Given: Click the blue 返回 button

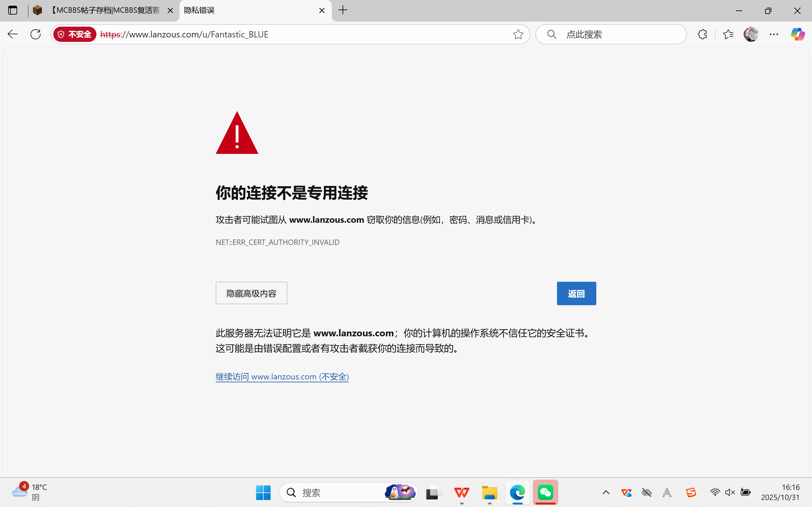Looking at the screenshot, I should pos(576,293).
